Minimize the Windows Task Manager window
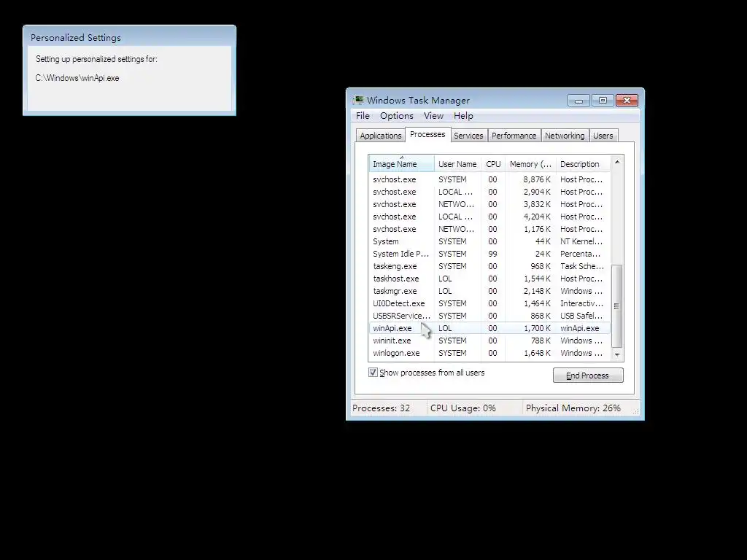747x560 pixels. pos(578,101)
